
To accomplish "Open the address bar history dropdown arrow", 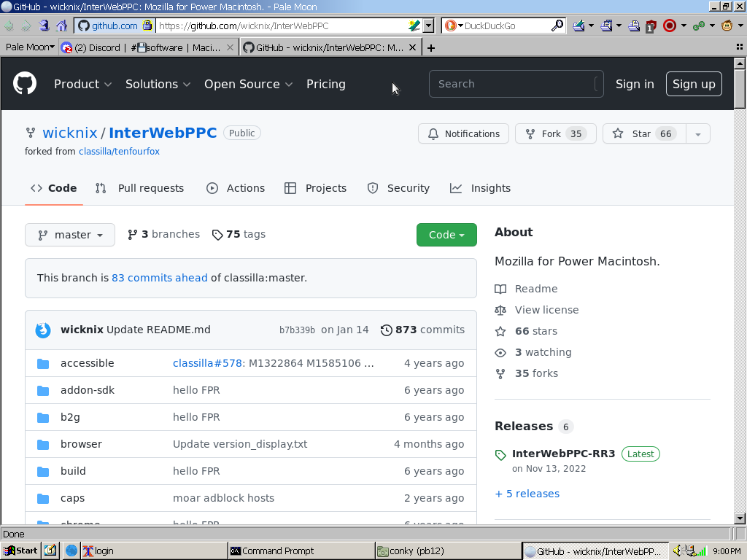I will tap(428, 26).
